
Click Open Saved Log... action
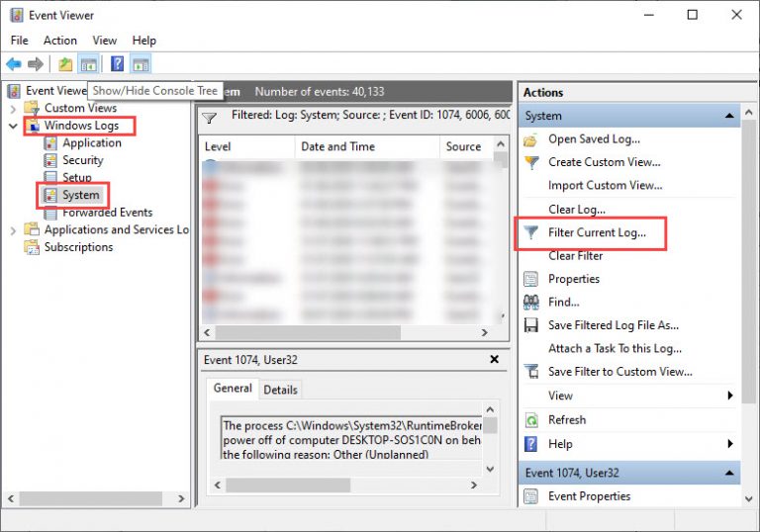coord(594,139)
